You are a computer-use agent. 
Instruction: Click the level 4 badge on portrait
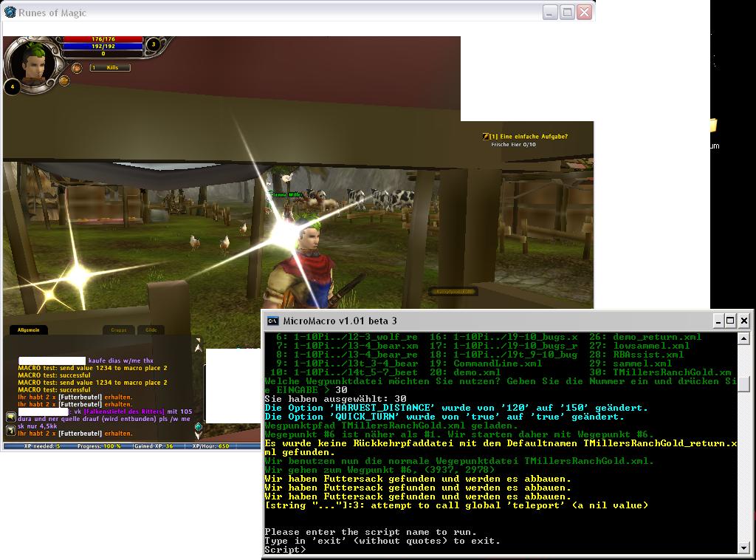coord(11,87)
